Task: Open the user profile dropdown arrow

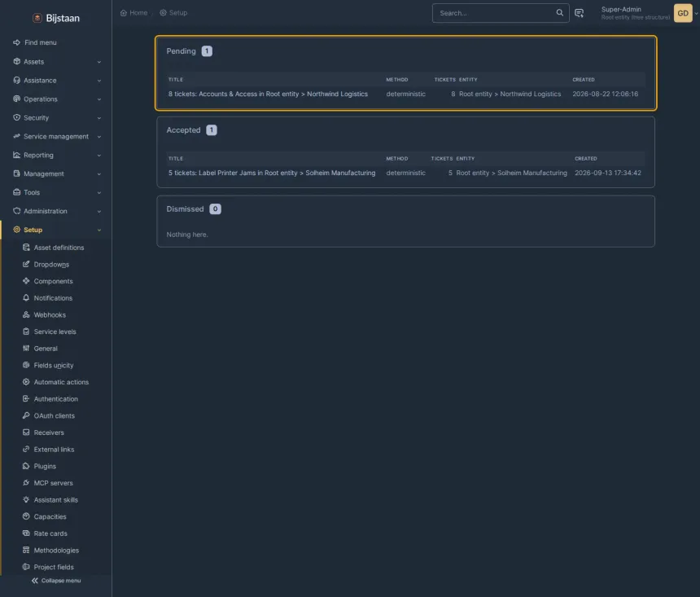Action: click(696, 13)
